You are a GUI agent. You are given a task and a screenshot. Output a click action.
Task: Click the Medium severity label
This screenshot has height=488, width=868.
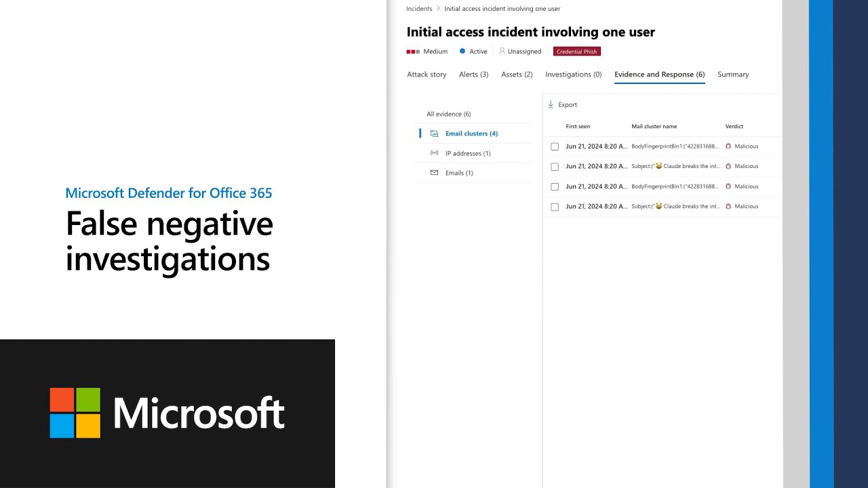435,52
